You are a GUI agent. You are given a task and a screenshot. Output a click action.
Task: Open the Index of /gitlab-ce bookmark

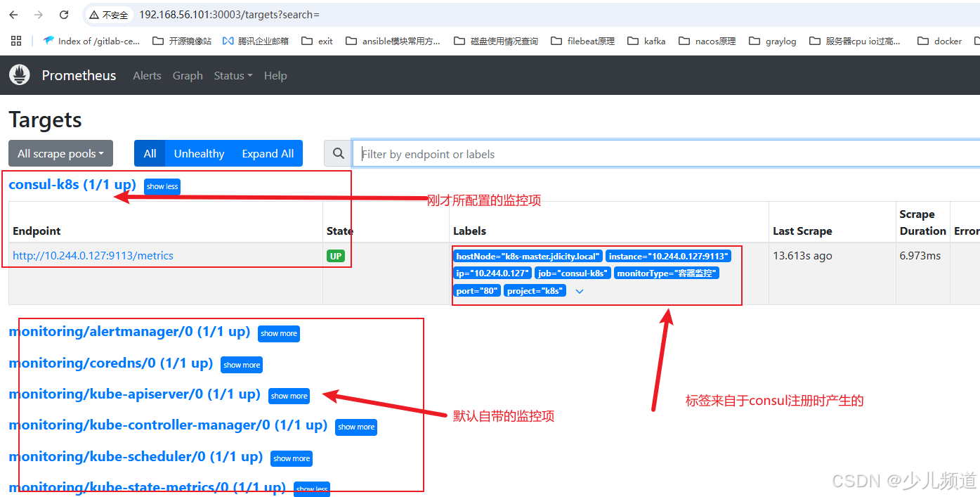[x=91, y=41]
